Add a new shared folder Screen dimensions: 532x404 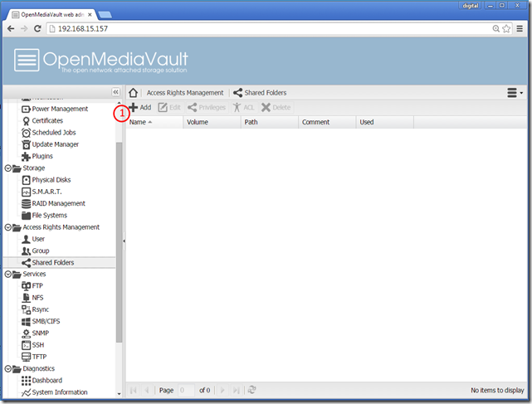[140, 108]
